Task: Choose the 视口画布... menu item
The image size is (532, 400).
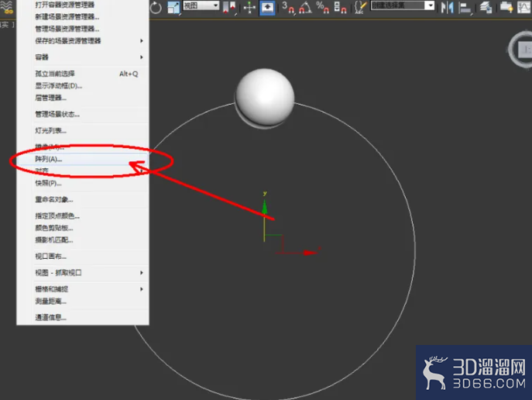Action: [83, 257]
